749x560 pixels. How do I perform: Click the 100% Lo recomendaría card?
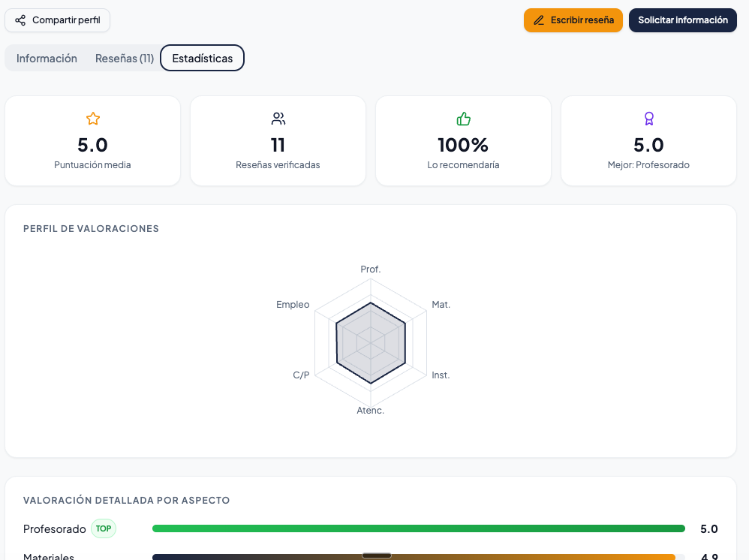[463, 140]
